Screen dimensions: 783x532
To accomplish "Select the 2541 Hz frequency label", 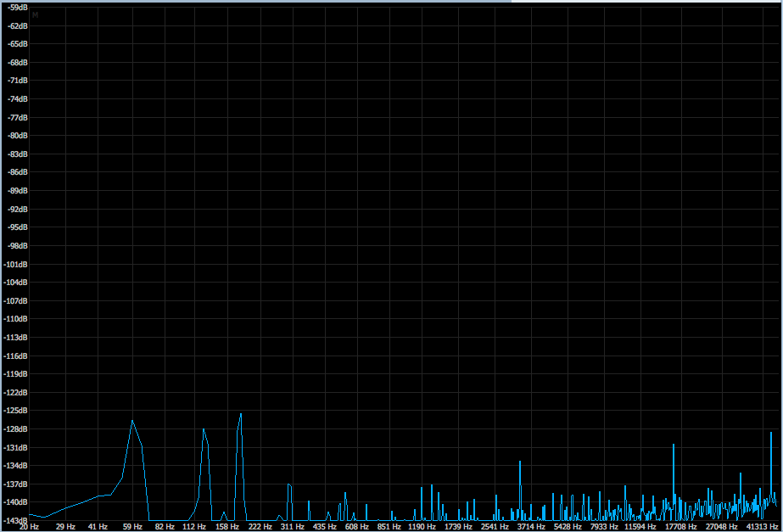I will (x=495, y=527).
